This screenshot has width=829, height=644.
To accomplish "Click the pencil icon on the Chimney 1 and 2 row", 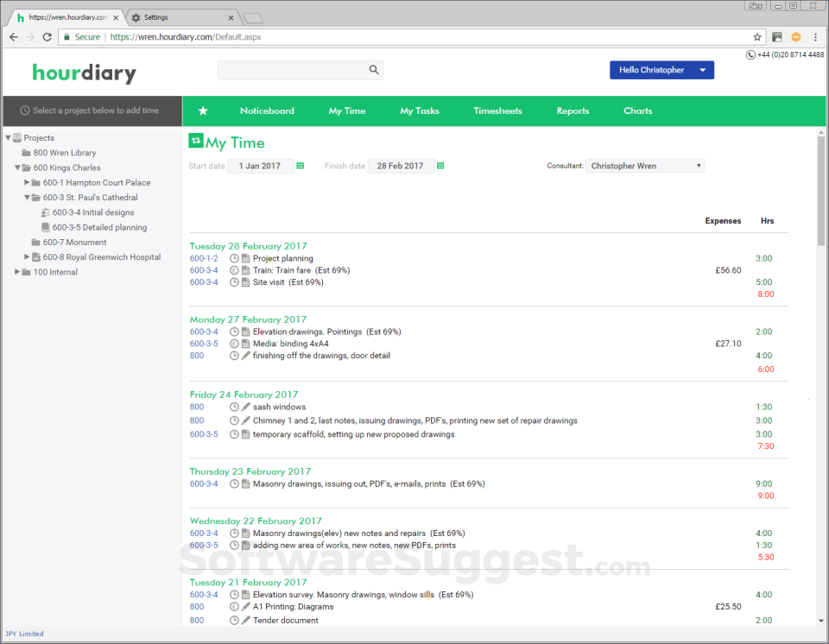I will [x=246, y=420].
